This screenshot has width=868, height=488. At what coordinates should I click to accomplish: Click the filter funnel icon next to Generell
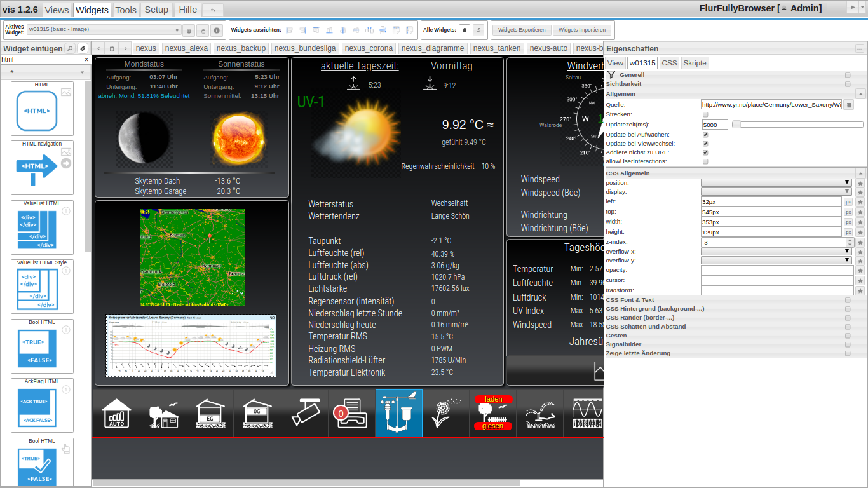pos(611,75)
